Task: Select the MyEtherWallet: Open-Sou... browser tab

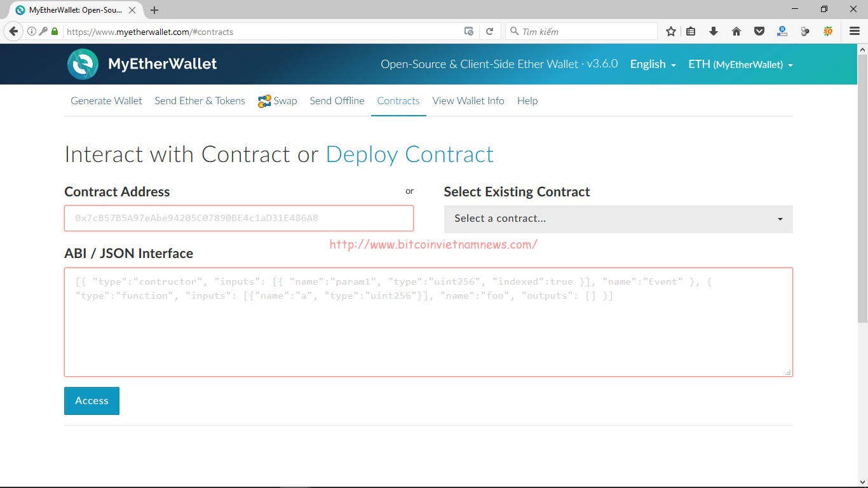Action: (x=75, y=10)
